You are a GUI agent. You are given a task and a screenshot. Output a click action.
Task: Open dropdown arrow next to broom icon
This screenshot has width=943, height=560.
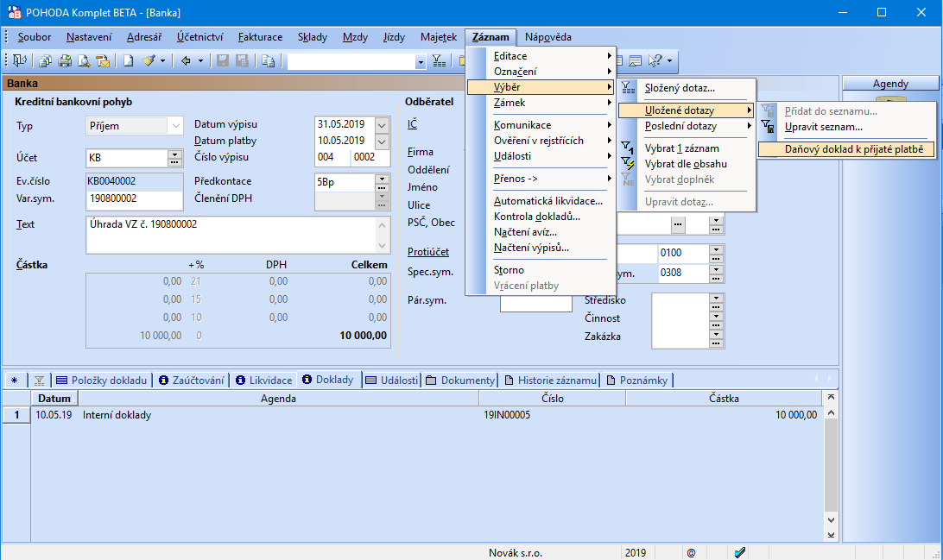coord(162,60)
